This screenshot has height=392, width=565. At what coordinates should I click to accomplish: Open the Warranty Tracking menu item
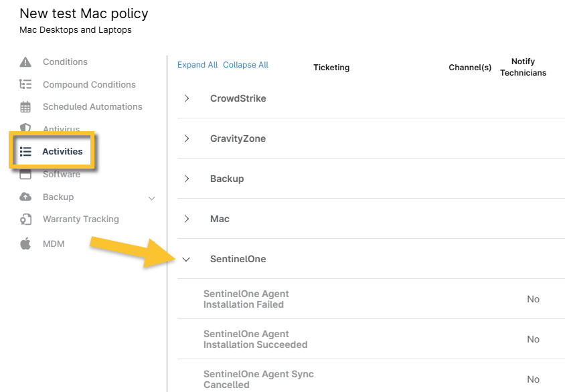[x=80, y=219]
